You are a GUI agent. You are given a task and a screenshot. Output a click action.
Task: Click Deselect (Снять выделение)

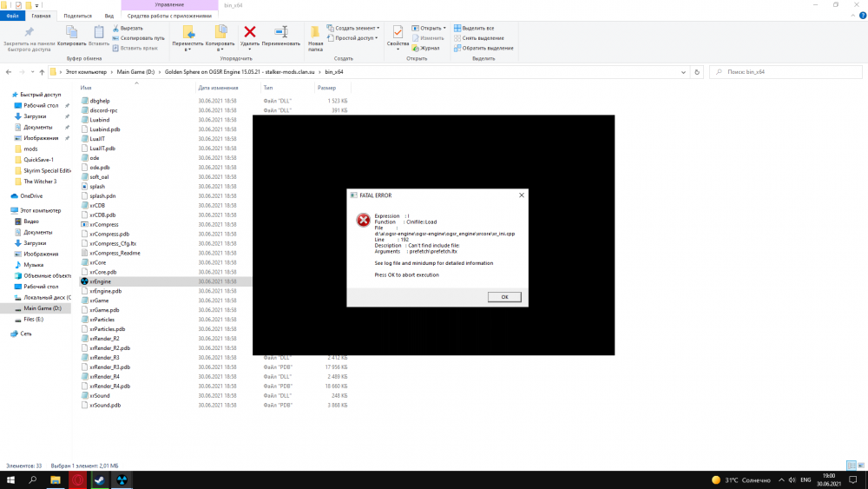point(479,38)
